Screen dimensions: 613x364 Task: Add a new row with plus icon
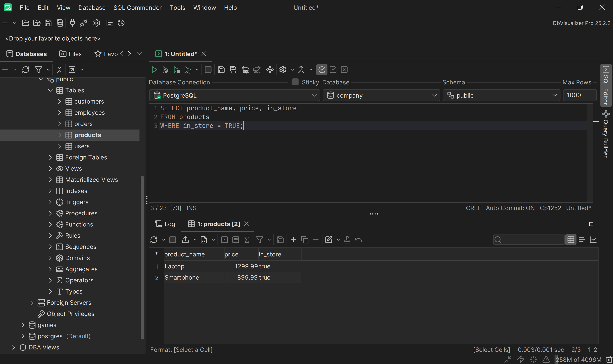pos(293,240)
